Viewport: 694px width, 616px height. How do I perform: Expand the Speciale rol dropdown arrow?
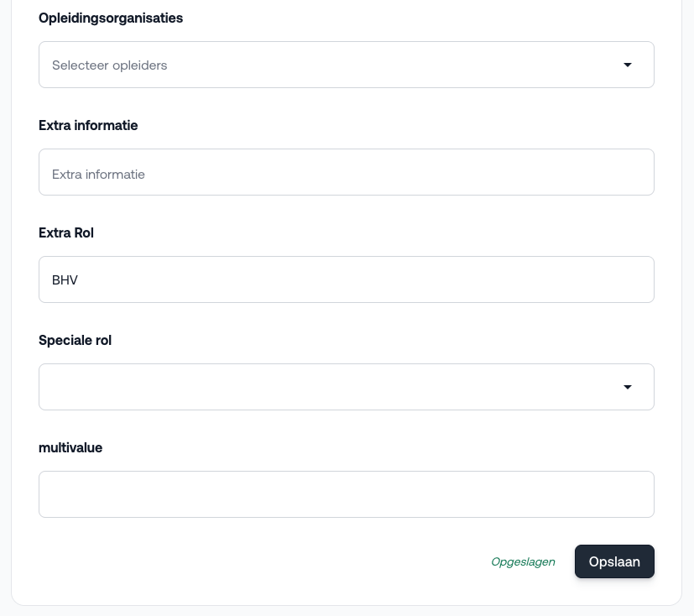(627, 387)
